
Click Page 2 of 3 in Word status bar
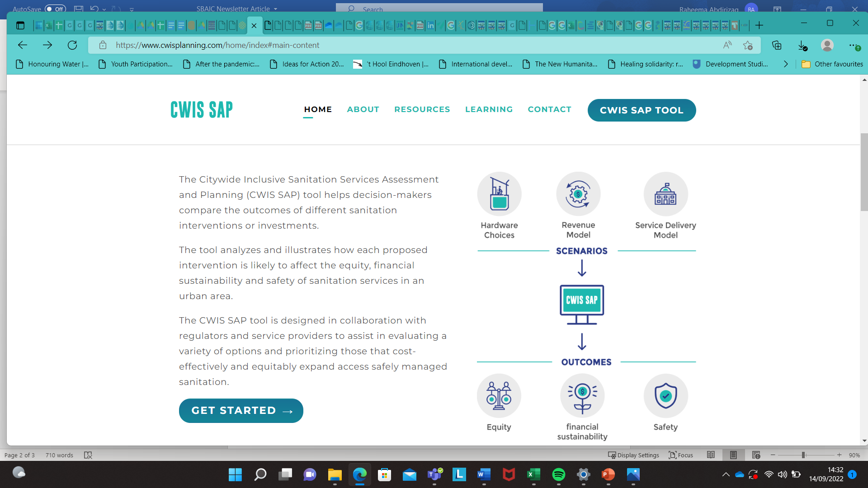coord(19,455)
